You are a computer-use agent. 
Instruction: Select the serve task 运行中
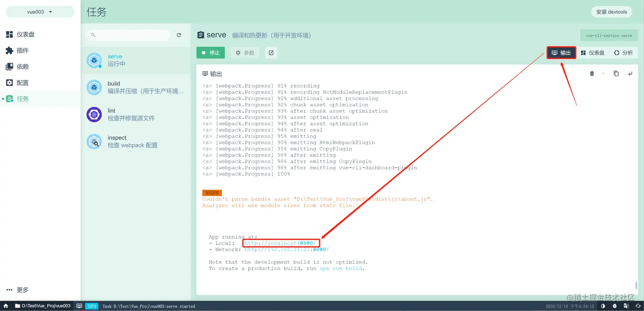(136, 60)
